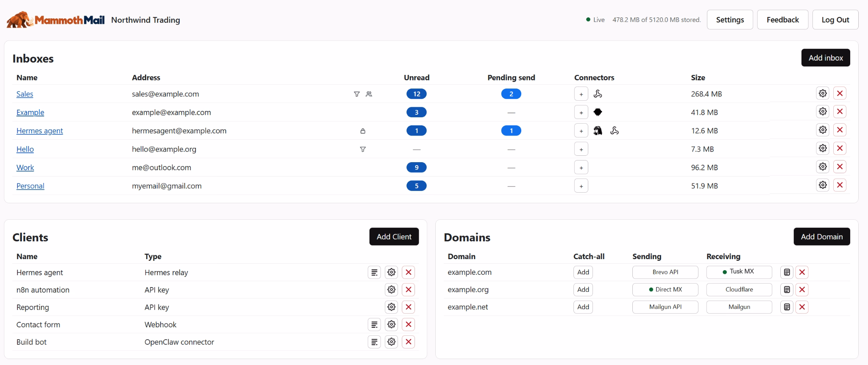
Task: Select Mailgun API sending for example.net
Action: pos(665,307)
